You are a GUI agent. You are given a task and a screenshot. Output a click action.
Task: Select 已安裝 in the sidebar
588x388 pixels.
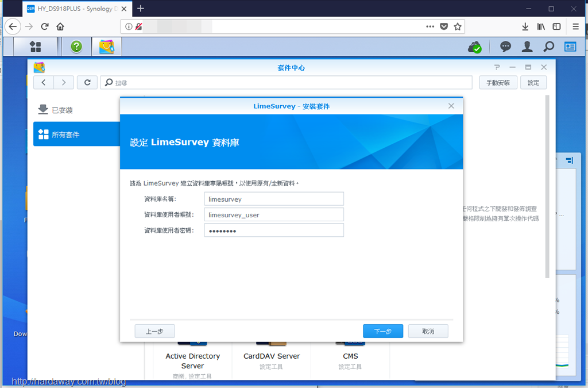(x=76, y=110)
